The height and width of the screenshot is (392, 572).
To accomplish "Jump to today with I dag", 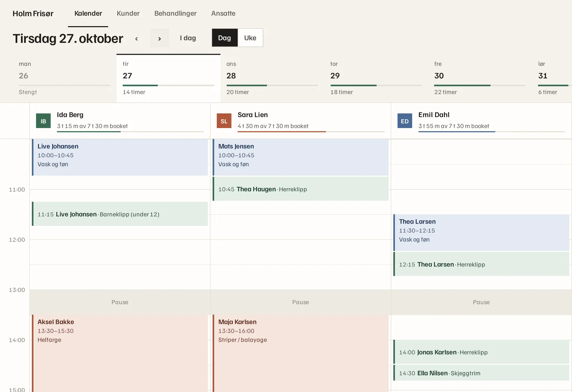I will (188, 38).
